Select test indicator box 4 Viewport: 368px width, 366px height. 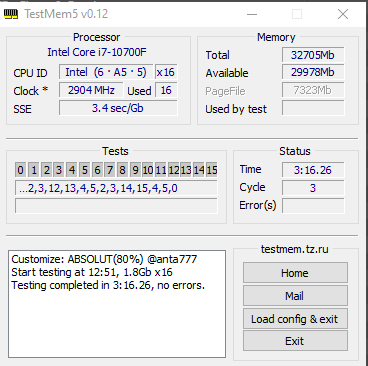click(x=72, y=170)
